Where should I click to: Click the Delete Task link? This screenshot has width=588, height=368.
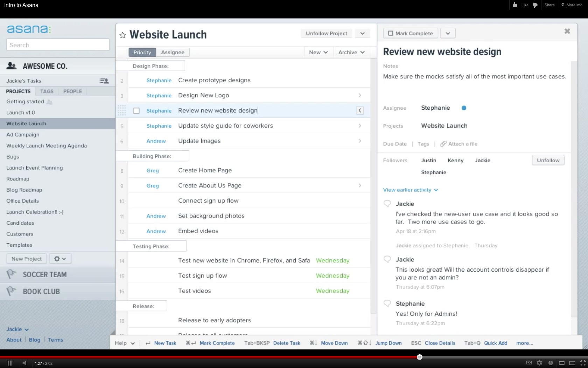(x=287, y=343)
